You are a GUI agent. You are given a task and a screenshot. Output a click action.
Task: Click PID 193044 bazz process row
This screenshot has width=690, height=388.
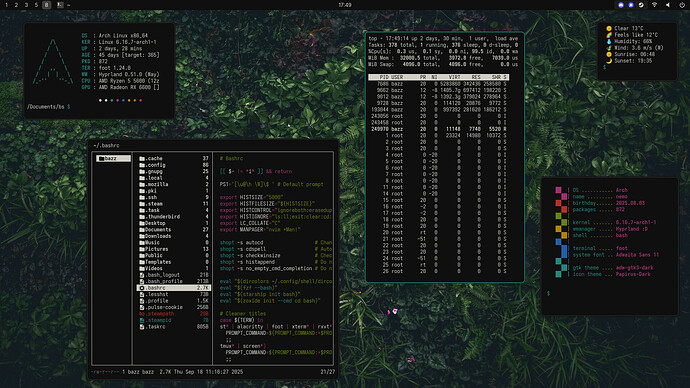pyautogui.click(x=438, y=110)
